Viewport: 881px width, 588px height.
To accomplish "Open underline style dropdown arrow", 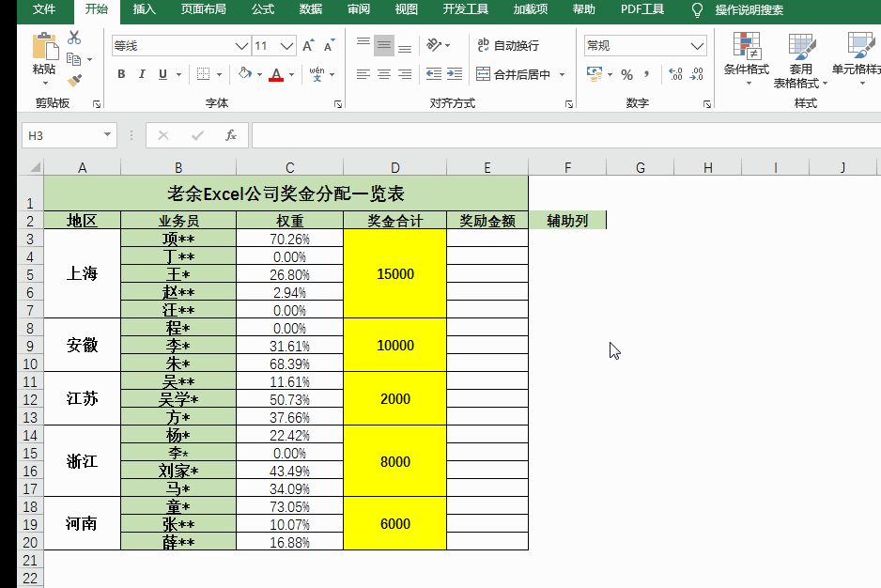I will [x=178, y=74].
